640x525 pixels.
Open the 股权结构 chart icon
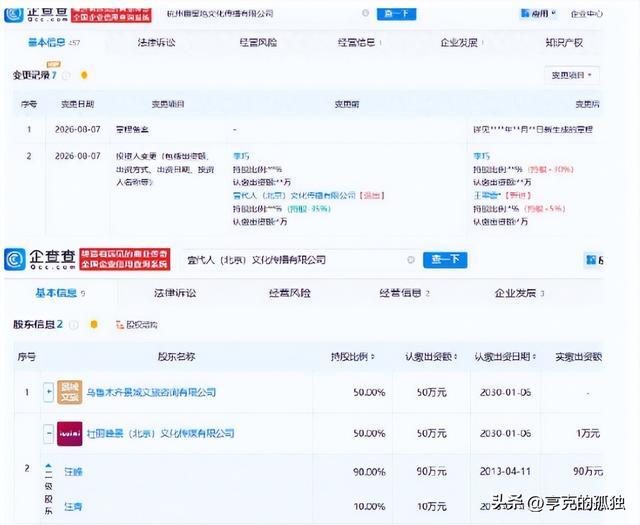120,325
